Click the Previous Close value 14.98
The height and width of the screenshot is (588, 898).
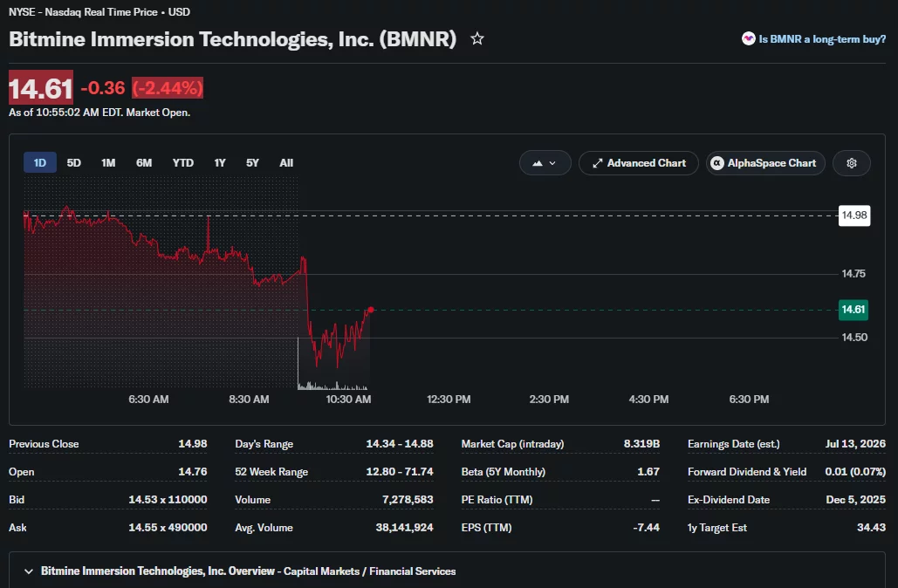192,444
